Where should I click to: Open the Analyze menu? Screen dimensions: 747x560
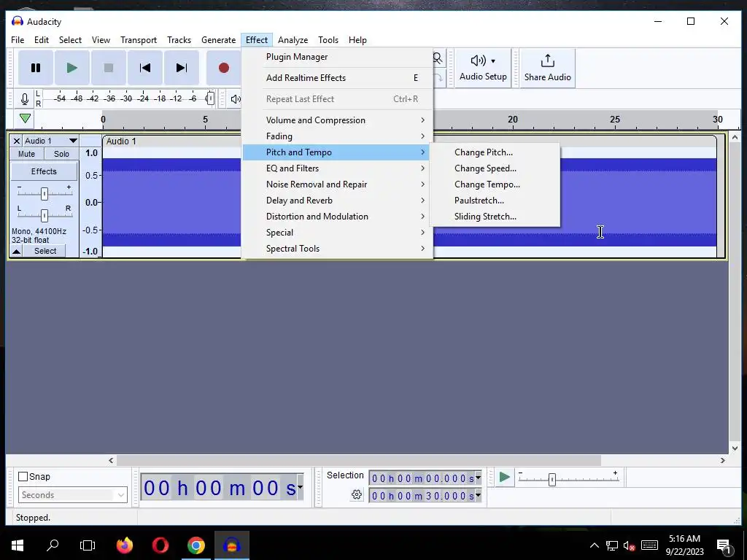point(293,40)
